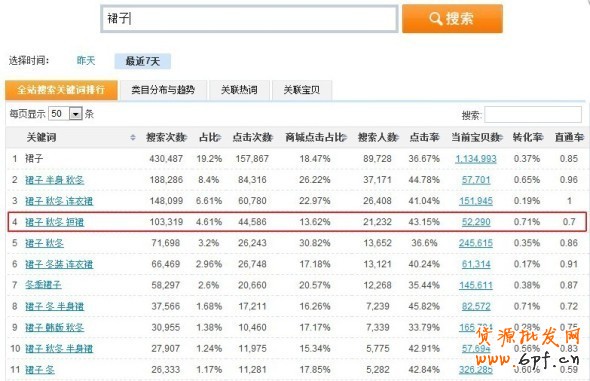Click click rate value 45.82%

click(424, 307)
